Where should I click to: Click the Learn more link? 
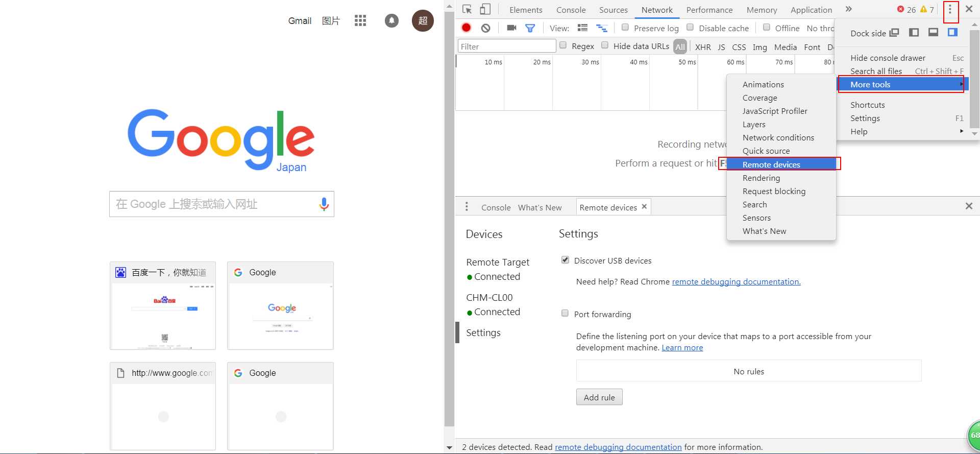(x=682, y=347)
